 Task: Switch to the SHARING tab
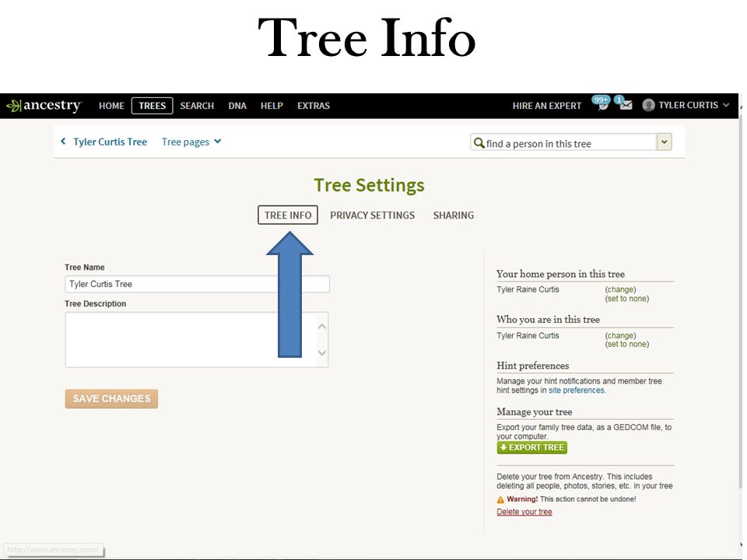click(453, 215)
